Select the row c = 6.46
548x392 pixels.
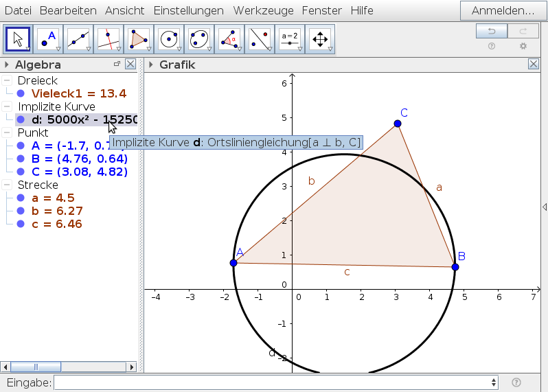pyautogui.click(x=56, y=224)
